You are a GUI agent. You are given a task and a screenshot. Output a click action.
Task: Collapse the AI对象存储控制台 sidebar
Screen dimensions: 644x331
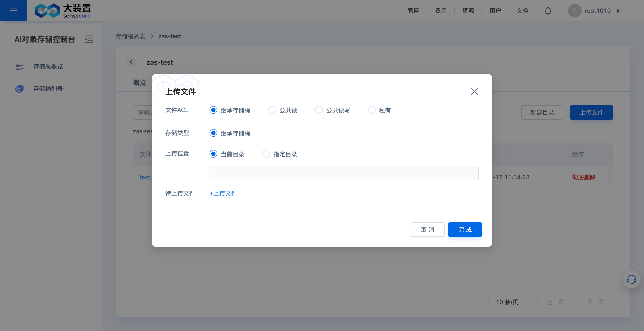(89, 39)
